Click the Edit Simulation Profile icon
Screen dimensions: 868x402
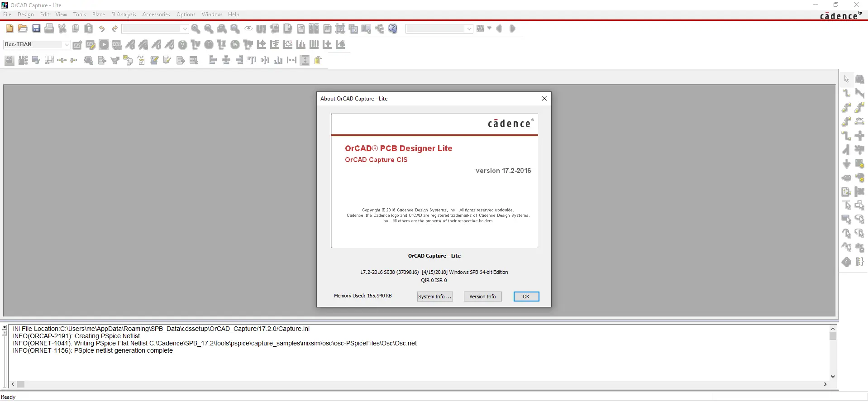coord(91,44)
